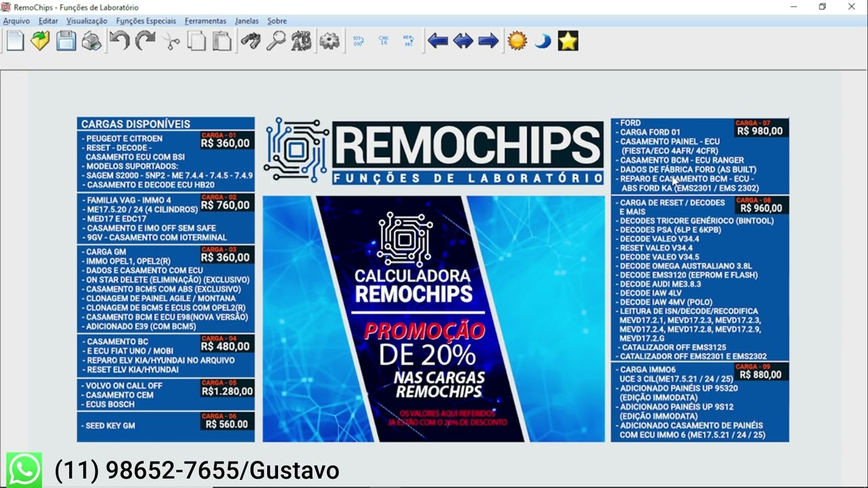Click the SEED KEY GM entry
Screen dimensions: 868x488
point(110,426)
